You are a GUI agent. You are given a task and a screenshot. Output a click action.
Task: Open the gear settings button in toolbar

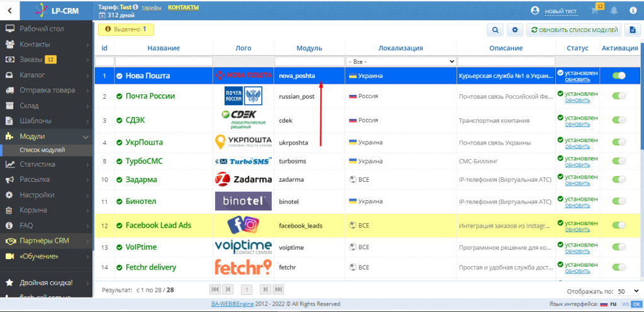point(515,30)
